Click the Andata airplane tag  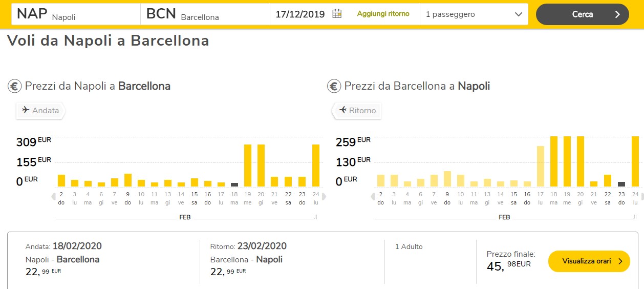coord(40,110)
